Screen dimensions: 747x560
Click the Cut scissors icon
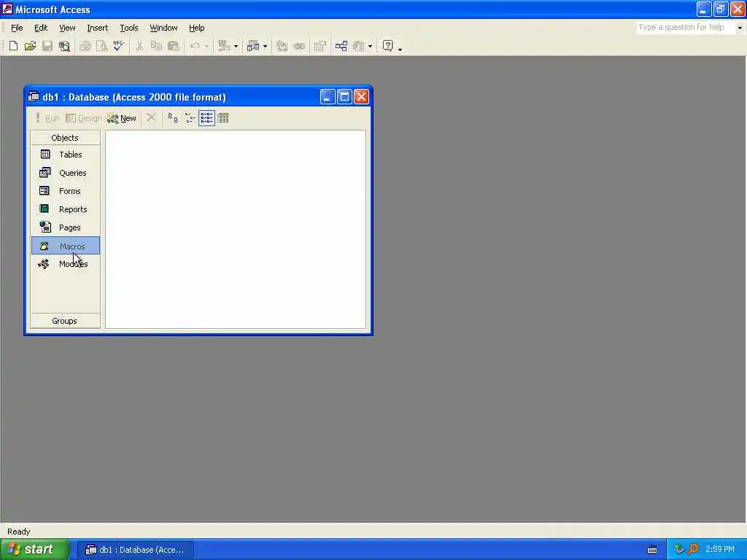point(139,46)
